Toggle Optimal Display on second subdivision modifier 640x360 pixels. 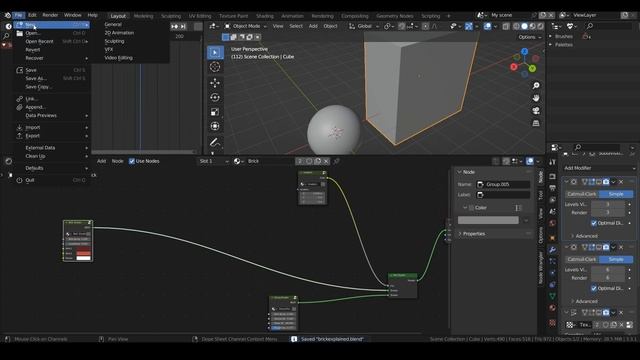click(x=594, y=288)
